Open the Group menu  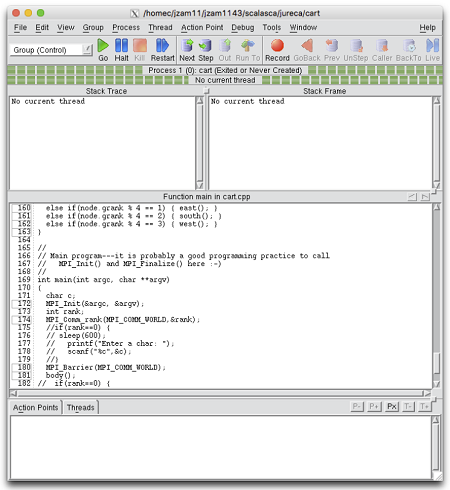coord(93,27)
